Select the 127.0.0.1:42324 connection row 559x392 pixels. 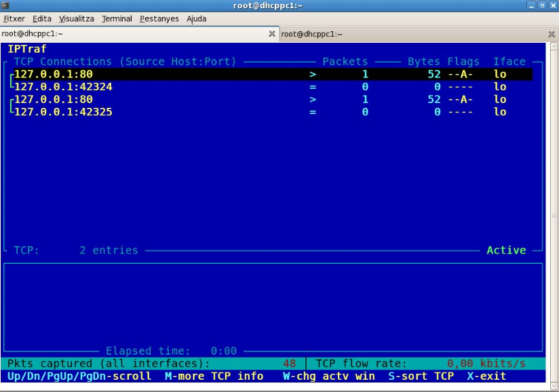[x=63, y=87]
